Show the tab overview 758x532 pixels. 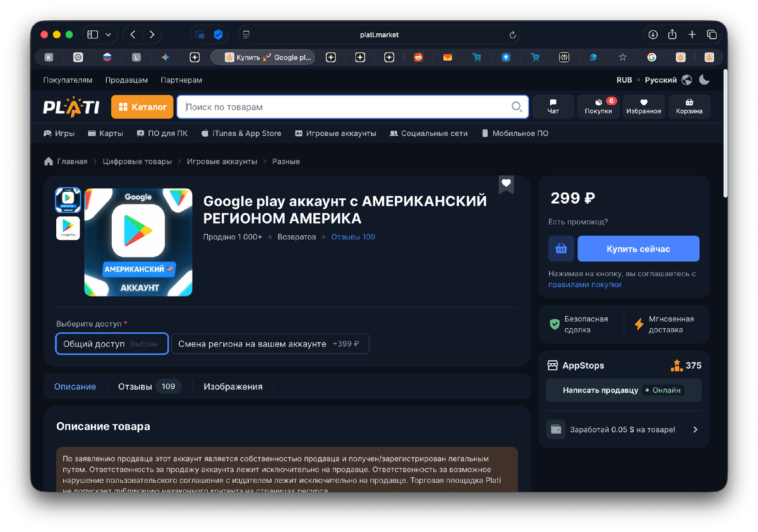click(x=712, y=35)
